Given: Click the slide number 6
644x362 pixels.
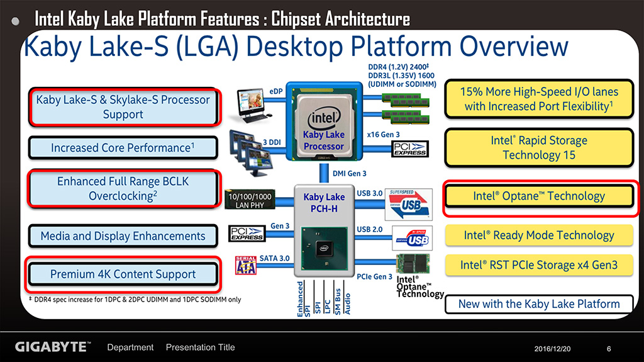Looking at the screenshot, I should click(609, 349).
